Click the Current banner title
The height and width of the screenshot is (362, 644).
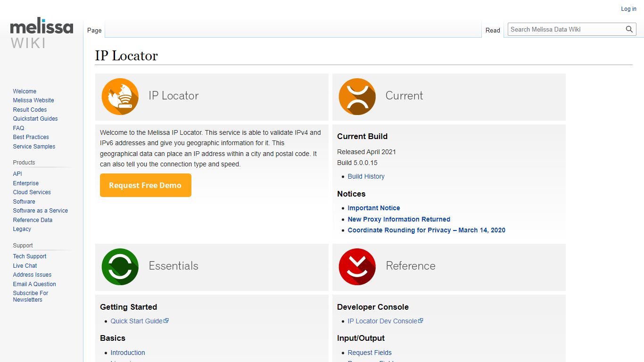tap(404, 96)
